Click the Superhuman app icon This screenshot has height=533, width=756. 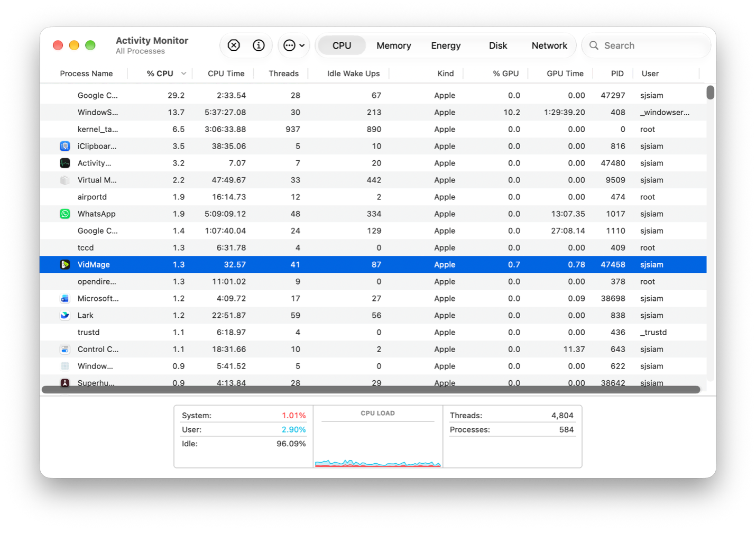(x=65, y=383)
